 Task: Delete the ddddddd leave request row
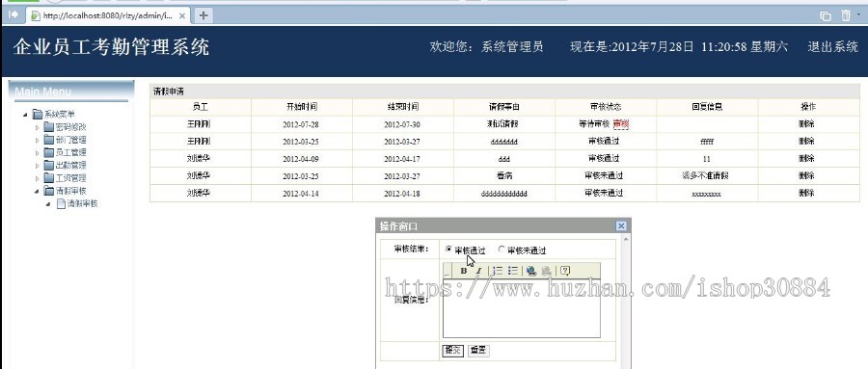point(806,142)
